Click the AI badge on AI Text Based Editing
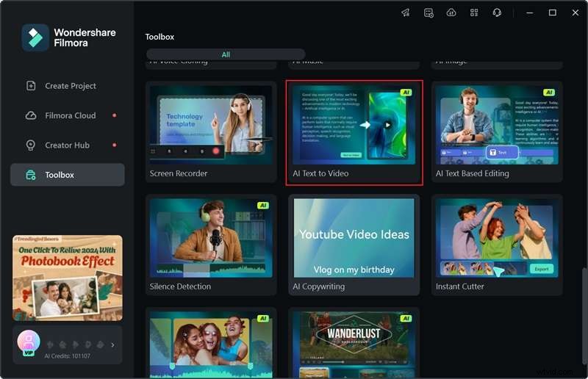 [548, 93]
